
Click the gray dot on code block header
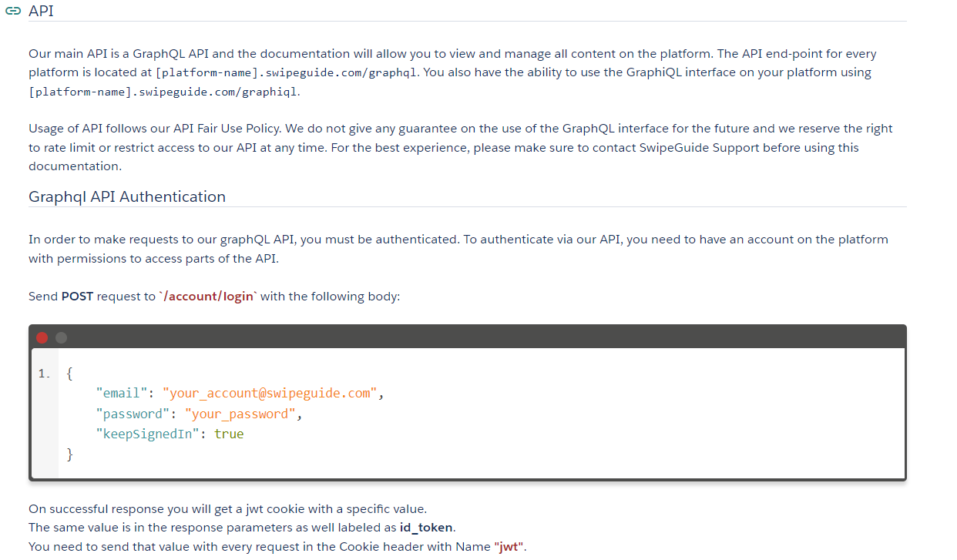pyautogui.click(x=62, y=337)
